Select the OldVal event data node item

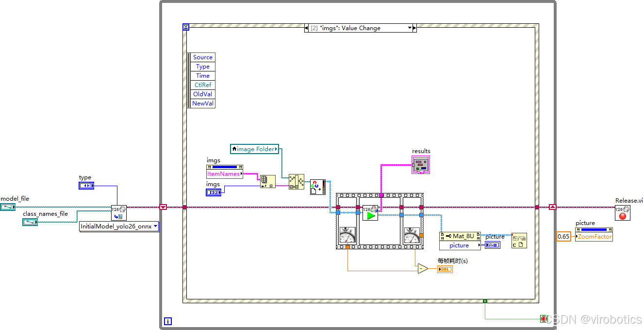tap(203, 94)
